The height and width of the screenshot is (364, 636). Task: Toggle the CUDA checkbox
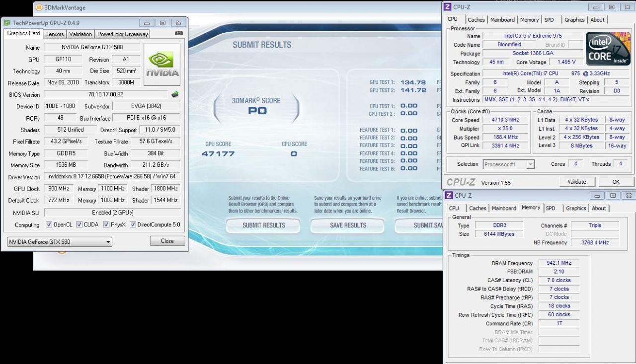(79, 224)
